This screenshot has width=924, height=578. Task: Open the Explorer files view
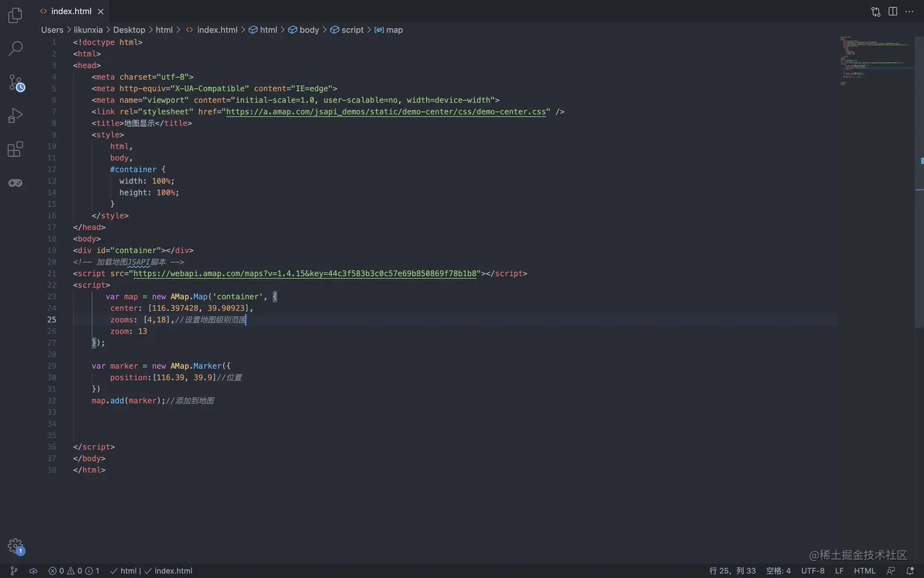tap(15, 15)
